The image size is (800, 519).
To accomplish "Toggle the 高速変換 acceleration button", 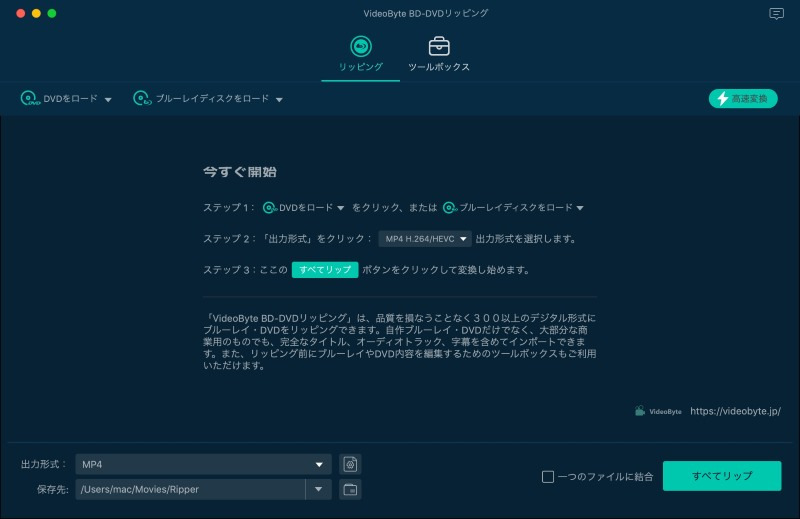I will click(x=743, y=98).
